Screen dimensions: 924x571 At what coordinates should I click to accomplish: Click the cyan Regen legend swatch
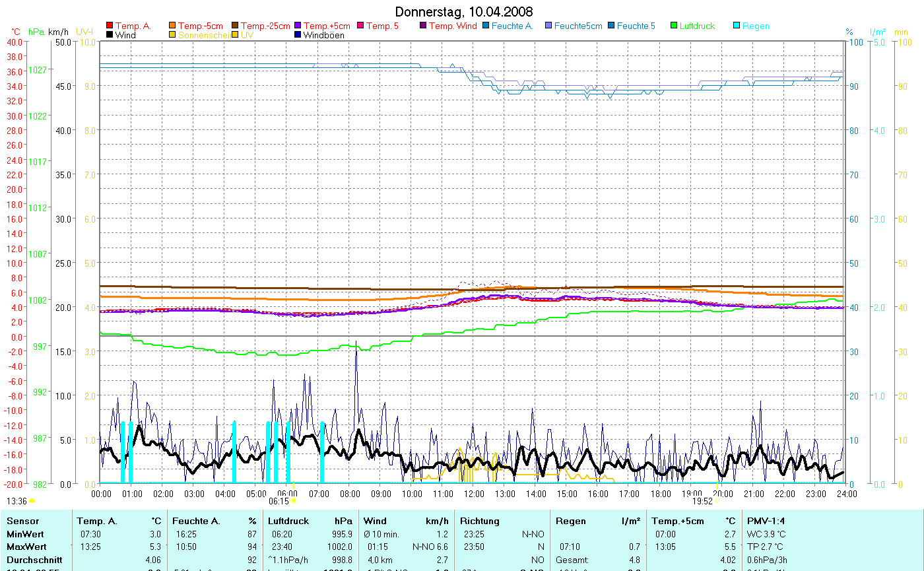(737, 26)
